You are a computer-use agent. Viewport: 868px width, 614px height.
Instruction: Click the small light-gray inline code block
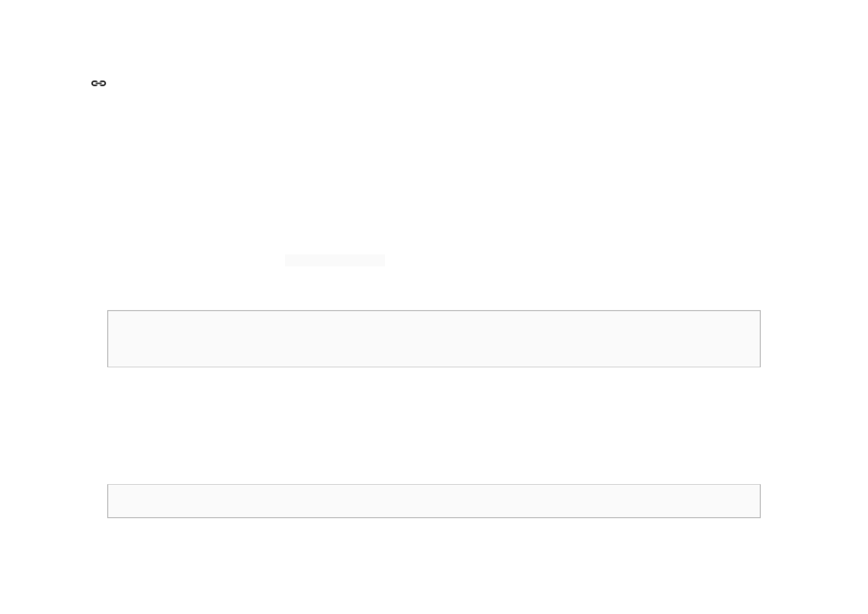click(335, 260)
